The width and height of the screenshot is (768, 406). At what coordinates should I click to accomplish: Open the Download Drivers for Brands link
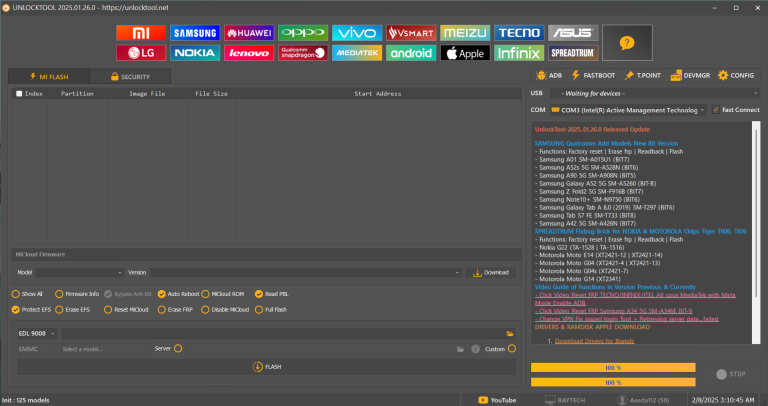[x=594, y=341]
